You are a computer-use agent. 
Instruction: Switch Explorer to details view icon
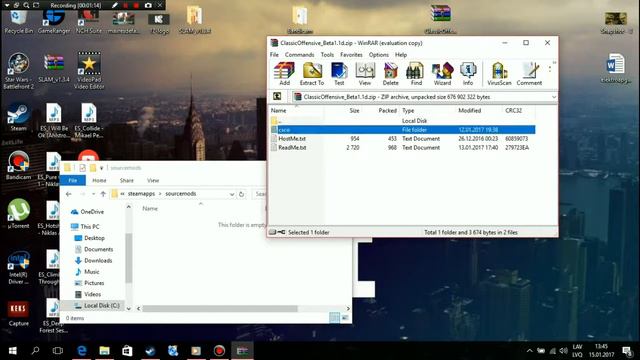tap(334, 318)
